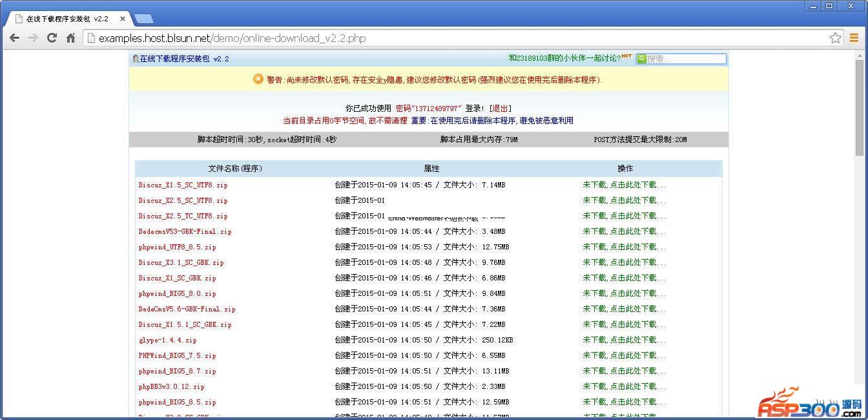Focus the 搜索 search input field

tap(685, 59)
